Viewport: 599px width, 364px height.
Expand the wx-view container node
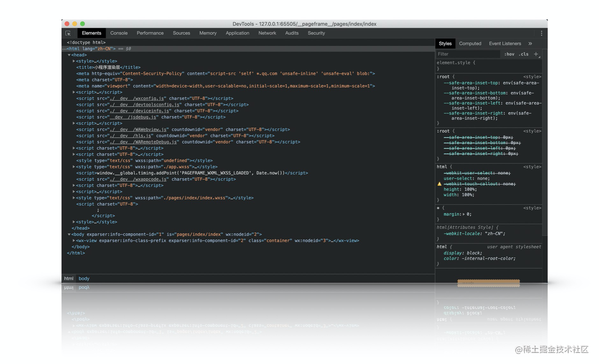(x=74, y=241)
